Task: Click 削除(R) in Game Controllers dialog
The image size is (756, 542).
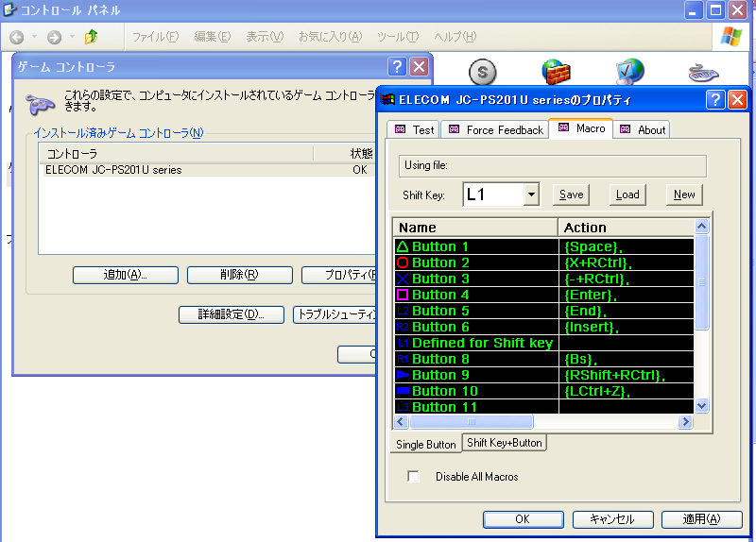Action: [240, 275]
